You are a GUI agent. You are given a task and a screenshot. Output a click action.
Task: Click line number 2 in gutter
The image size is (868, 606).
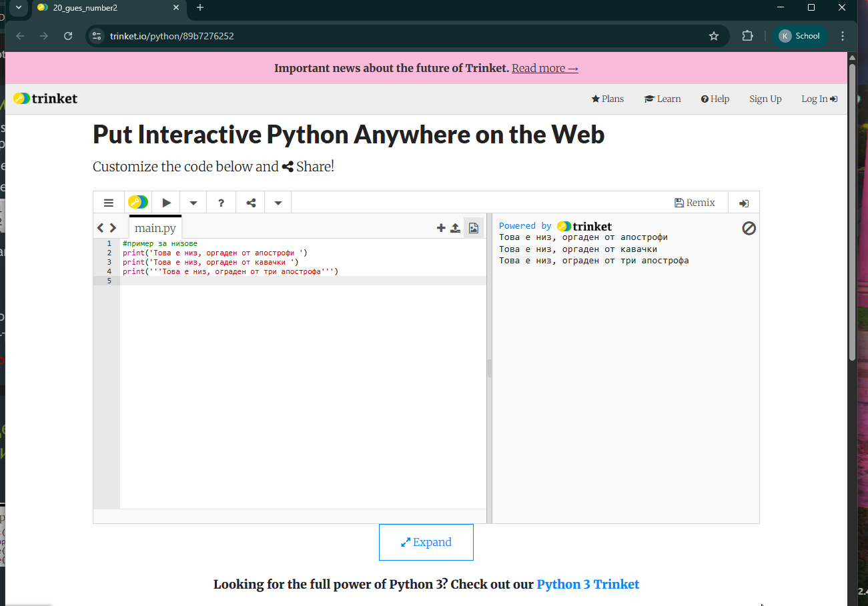point(109,253)
